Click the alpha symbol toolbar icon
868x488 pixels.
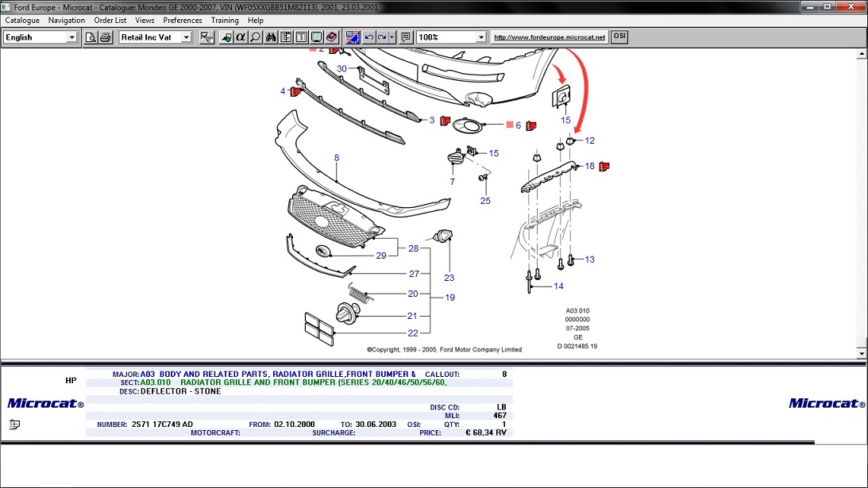coord(241,37)
